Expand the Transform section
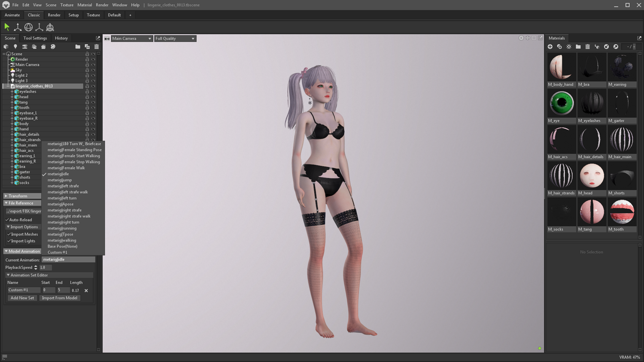 (x=6, y=196)
